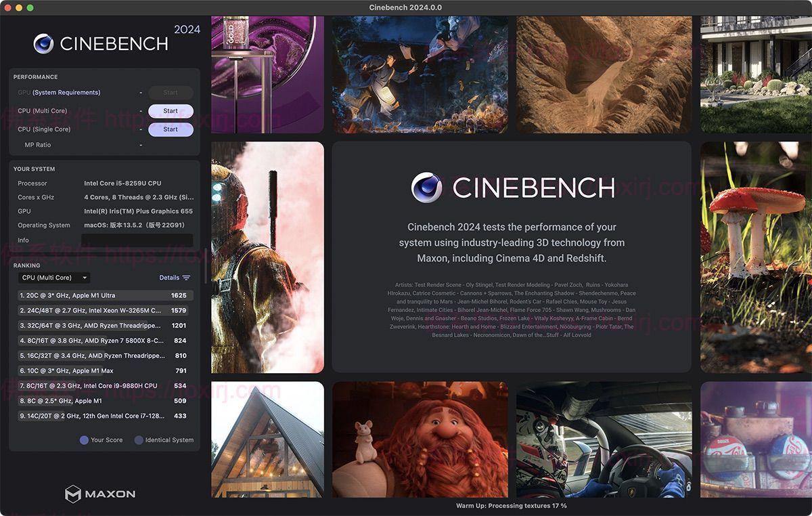Click the Identical System color dot indicator
Screen dimensions: 812x516
pyautogui.click(x=140, y=439)
